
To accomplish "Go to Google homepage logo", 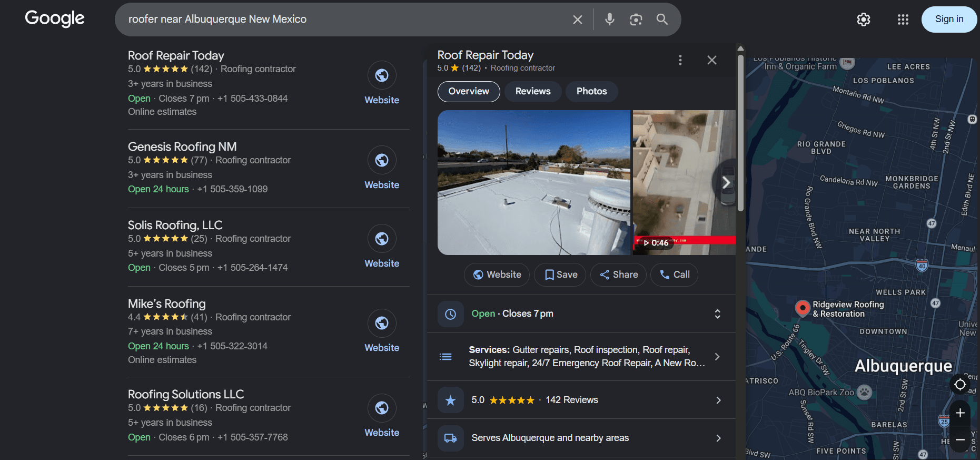I will 55,19.
